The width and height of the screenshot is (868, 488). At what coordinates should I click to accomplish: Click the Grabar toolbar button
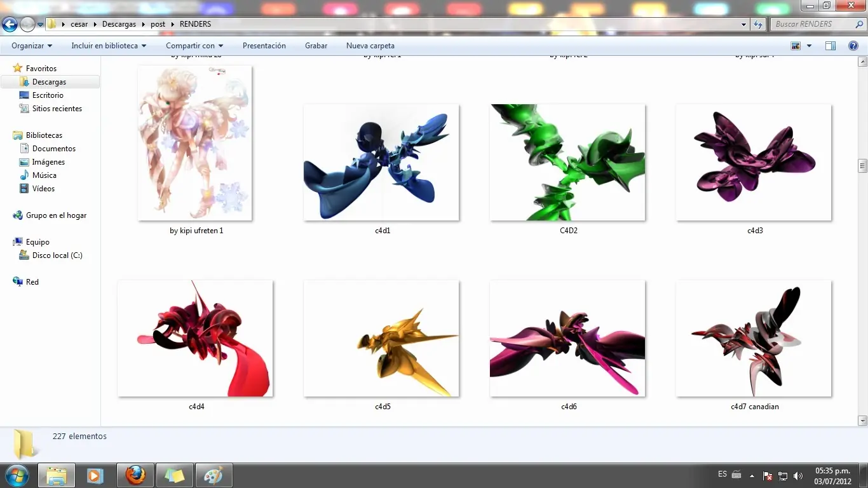pyautogui.click(x=316, y=46)
